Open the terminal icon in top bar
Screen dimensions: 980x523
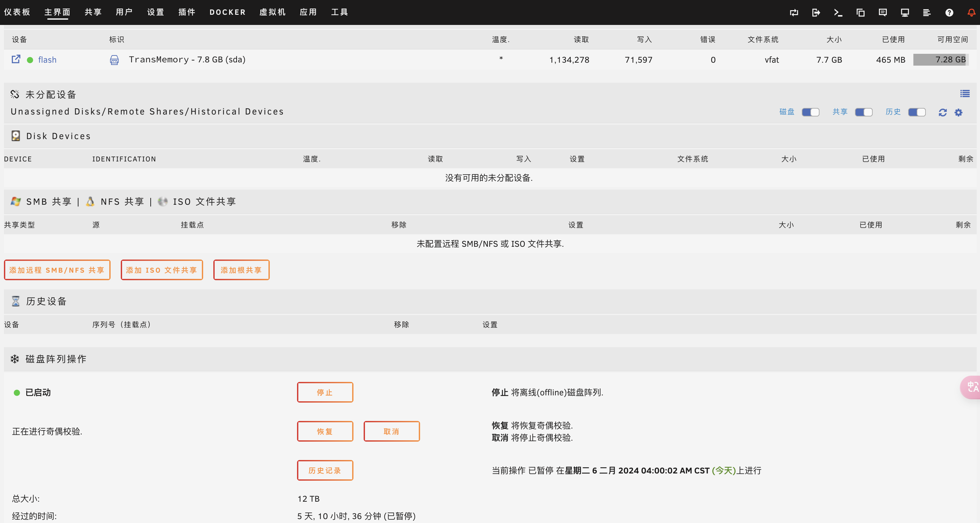[838, 12]
